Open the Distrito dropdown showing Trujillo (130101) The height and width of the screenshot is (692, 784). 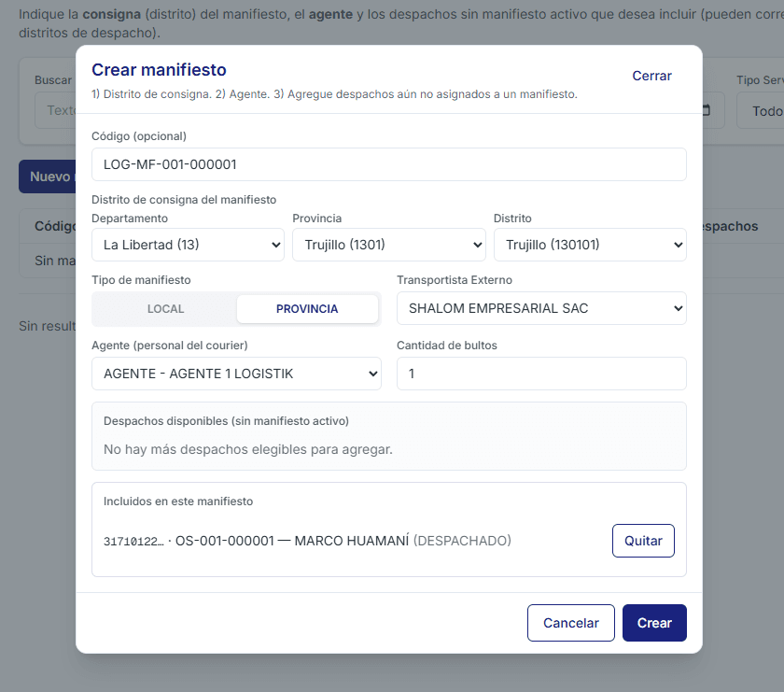tap(589, 245)
